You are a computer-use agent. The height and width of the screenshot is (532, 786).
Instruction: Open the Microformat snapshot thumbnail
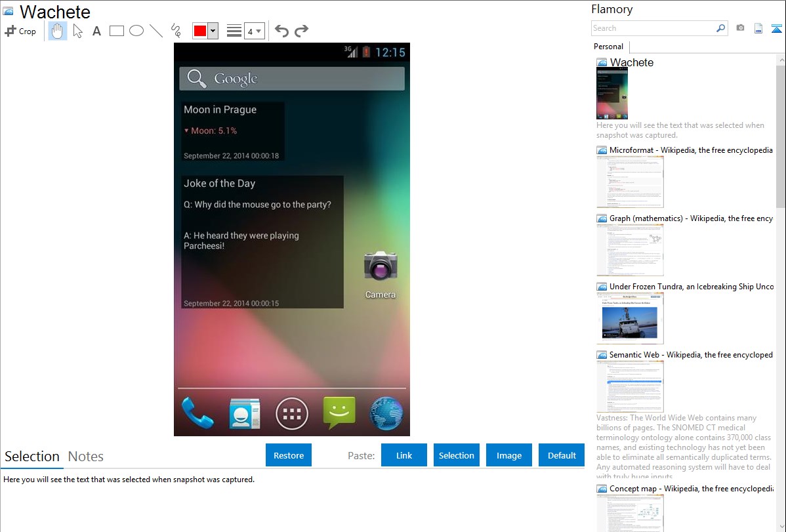[x=630, y=182]
